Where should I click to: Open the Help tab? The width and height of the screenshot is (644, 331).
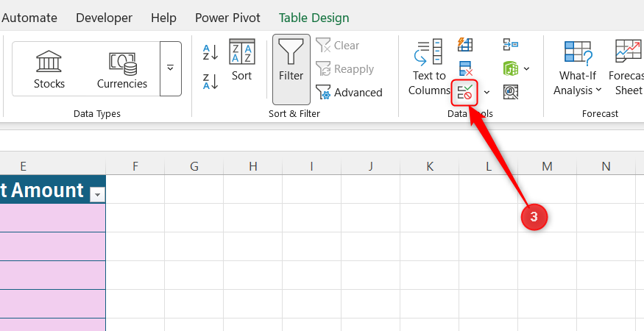point(163,18)
